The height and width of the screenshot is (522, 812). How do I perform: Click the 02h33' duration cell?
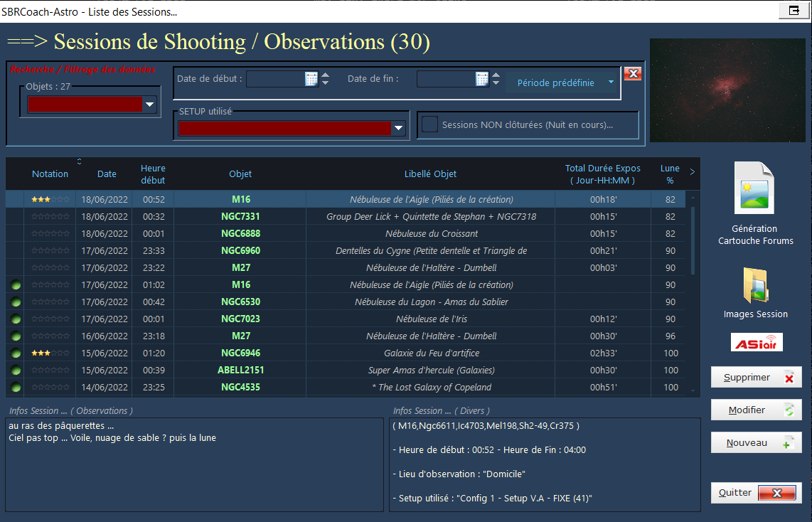[x=603, y=353]
